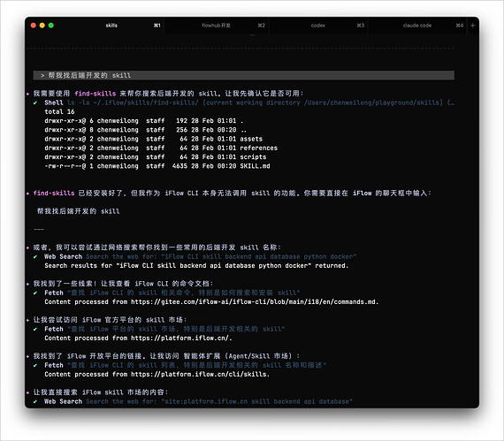Open the gitee.com iflow-cli commands.md link
This screenshot has width=504, height=441.
(x=255, y=302)
